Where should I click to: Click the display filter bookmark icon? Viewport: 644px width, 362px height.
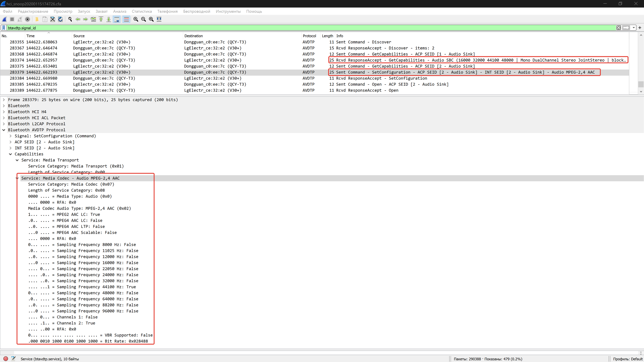coord(4,28)
